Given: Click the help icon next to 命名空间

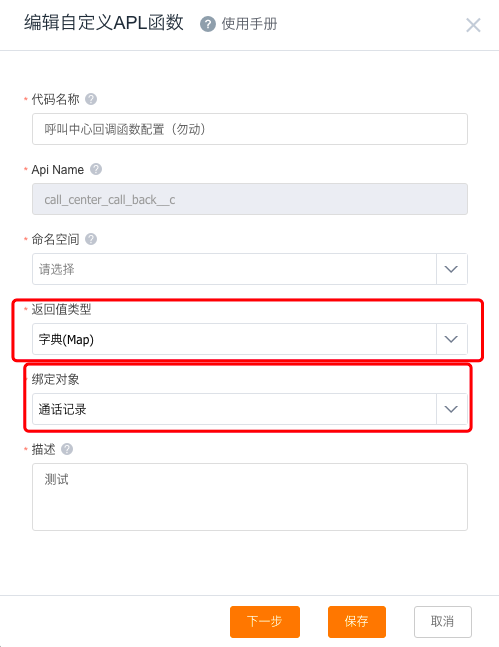Looking at the screenshot, I should [x=91, y=239].
